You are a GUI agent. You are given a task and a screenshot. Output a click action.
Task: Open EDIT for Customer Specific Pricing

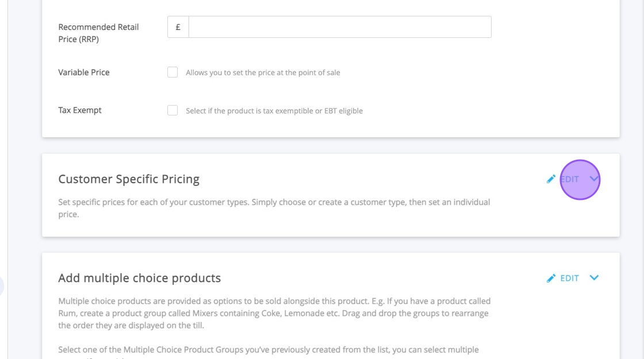pyautogui.click(x=570, y=179)
